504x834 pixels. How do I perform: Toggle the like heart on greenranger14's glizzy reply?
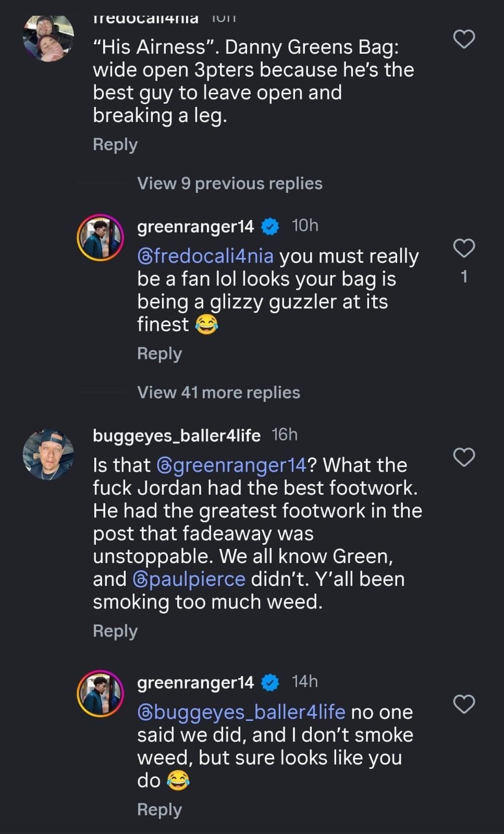point(463,249)
